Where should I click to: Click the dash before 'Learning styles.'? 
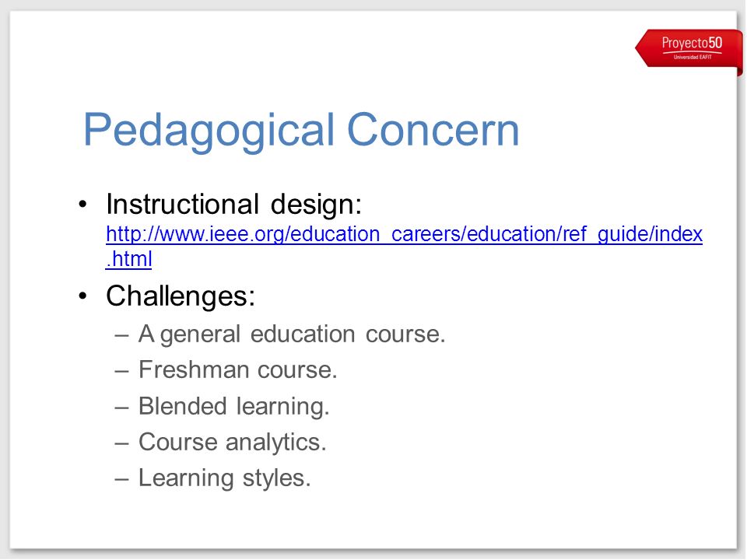(x=122, y=478)
